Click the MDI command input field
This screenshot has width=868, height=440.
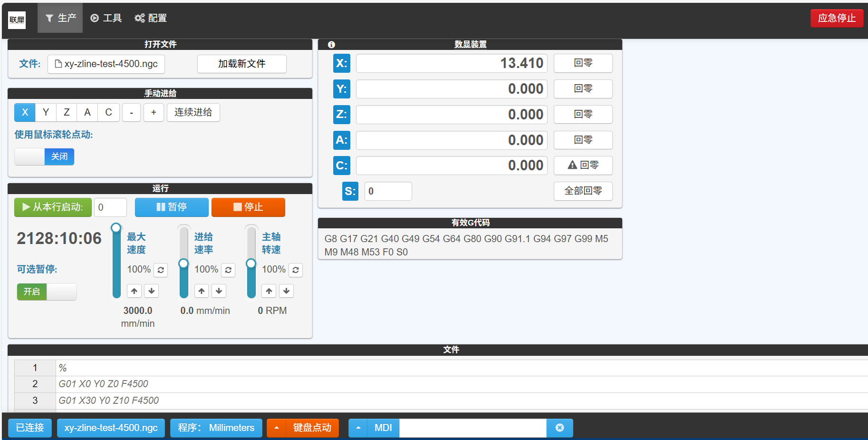(473, 428)
